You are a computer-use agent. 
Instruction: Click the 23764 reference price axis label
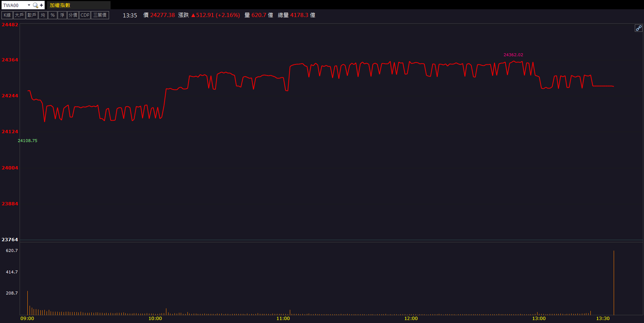tap(10, 240)
